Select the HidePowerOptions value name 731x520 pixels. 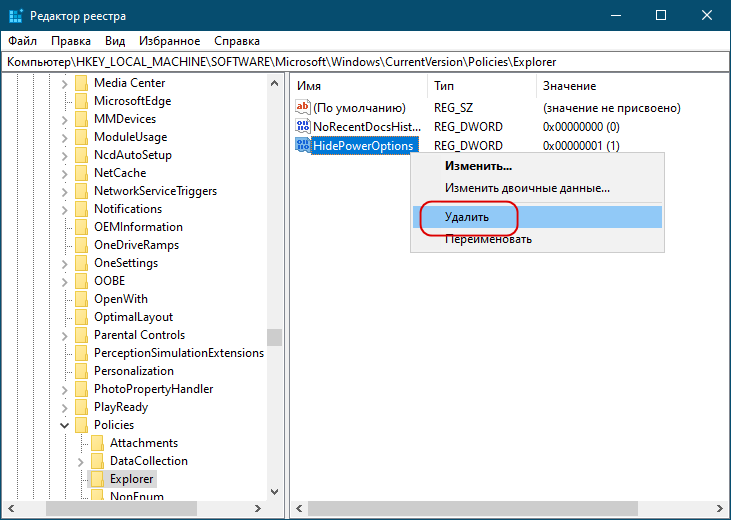coord(364,146)
